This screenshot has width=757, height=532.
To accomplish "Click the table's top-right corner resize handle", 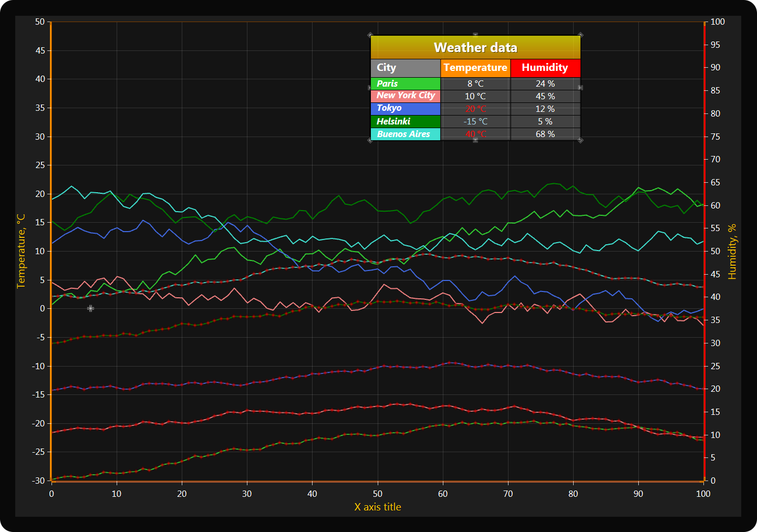I will [580, 35].
